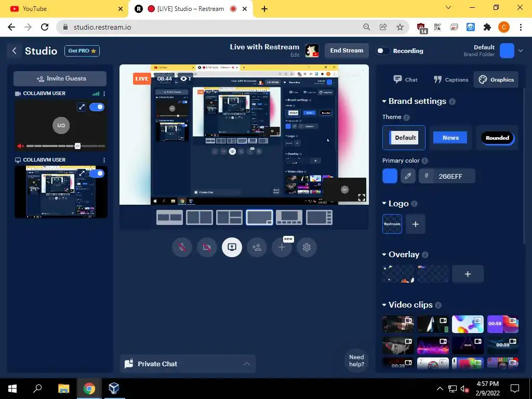Viewport: 532px width, 399px height.
Task: Go back with the Studio back arrow
Action: 14,51
